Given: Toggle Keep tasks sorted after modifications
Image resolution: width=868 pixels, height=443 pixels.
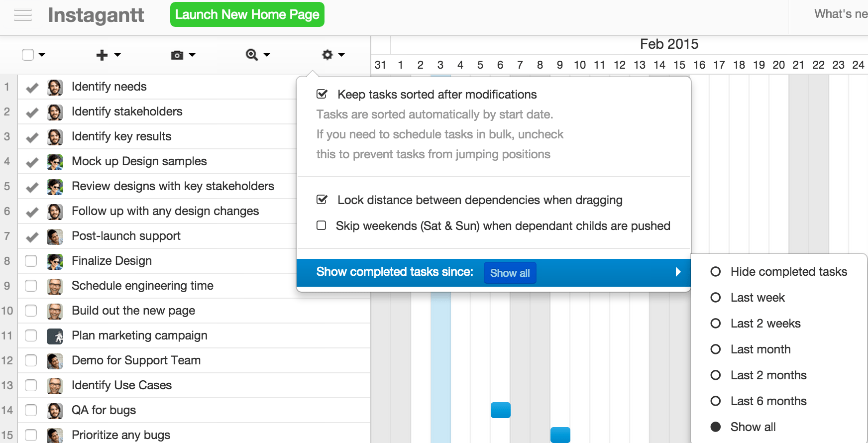Looking at the screenshot, I should (x=322, y=94).
